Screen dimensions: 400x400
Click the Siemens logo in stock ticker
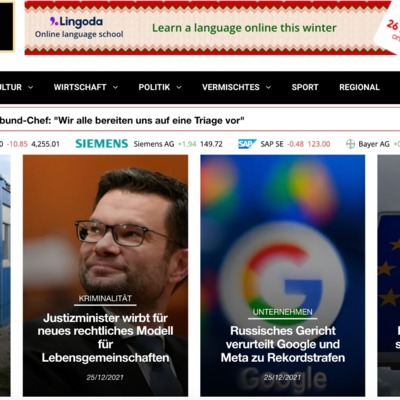click(102, 144)
